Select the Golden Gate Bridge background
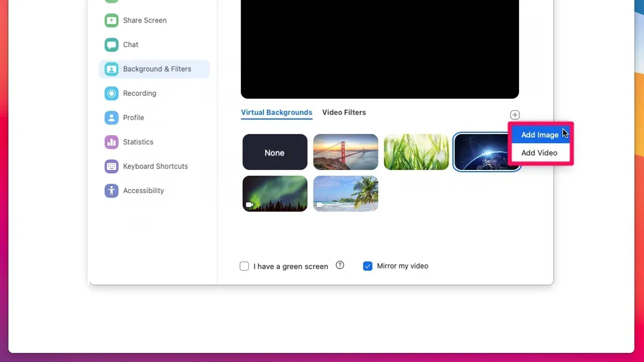 [346, 152]
